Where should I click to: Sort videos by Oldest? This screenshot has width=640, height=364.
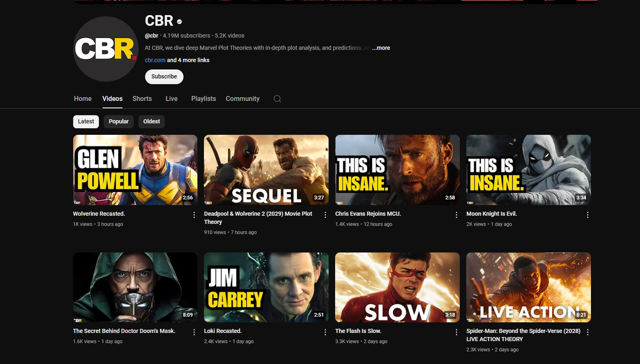152,121
